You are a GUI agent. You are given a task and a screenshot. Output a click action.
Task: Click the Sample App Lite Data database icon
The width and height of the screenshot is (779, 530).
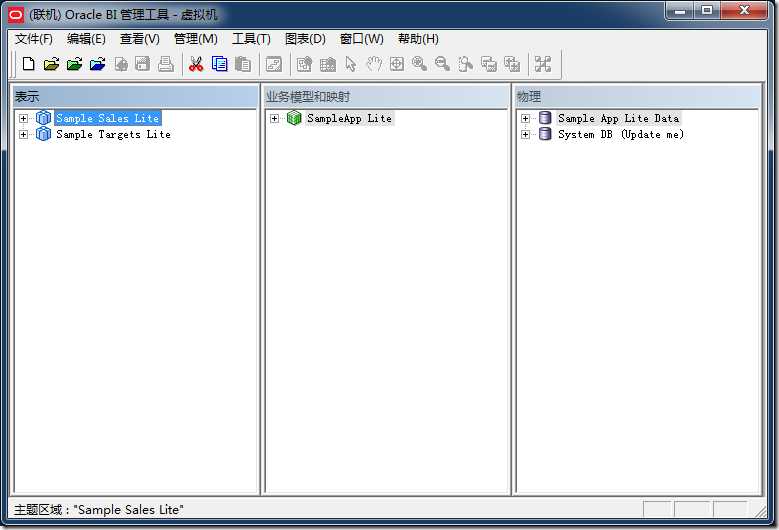[x=545, y=118]
